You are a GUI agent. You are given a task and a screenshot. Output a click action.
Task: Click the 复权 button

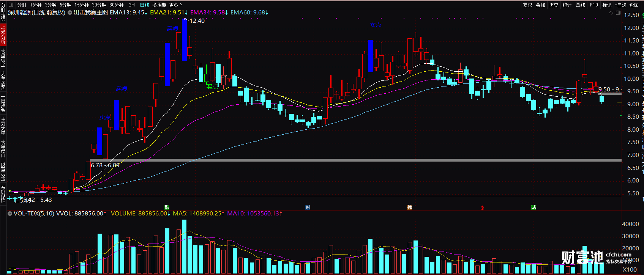528,5
